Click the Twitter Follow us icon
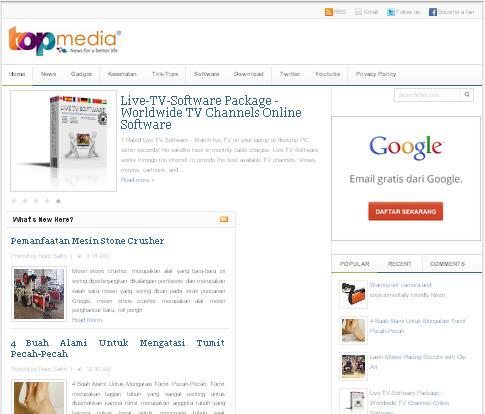Image resolution: width=485 pixels, height=414 pixels. [x=391, y=12]
